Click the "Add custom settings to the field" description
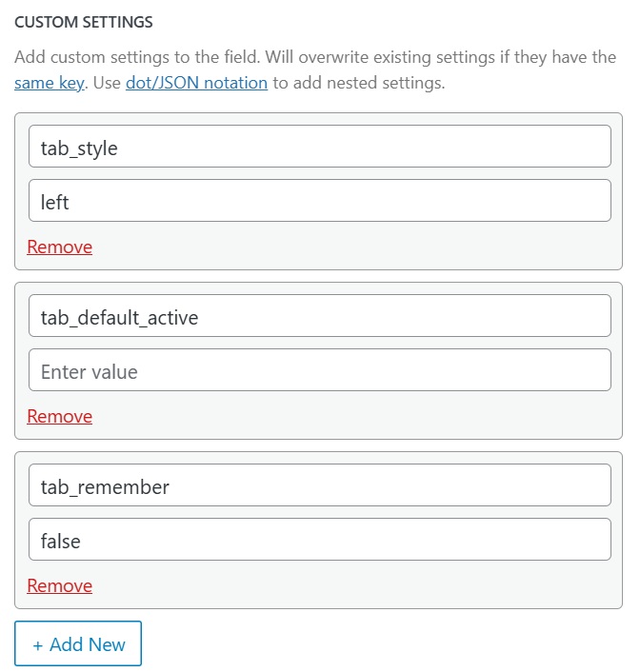 [137, 57]
